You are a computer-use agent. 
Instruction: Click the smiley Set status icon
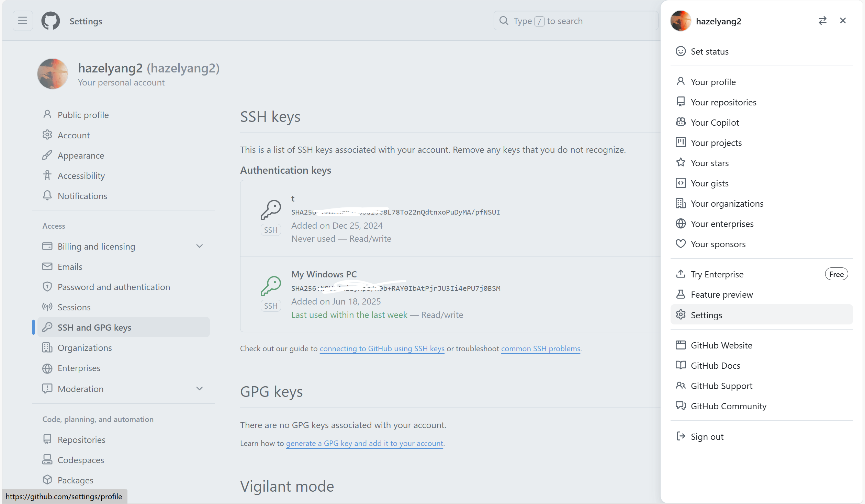pos(681,51)
